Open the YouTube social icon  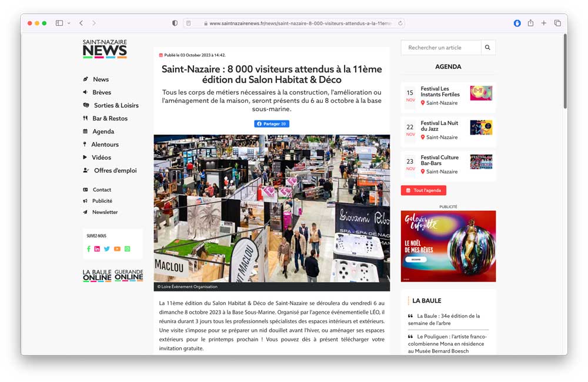pyautogui.click(x=117, y=249)
